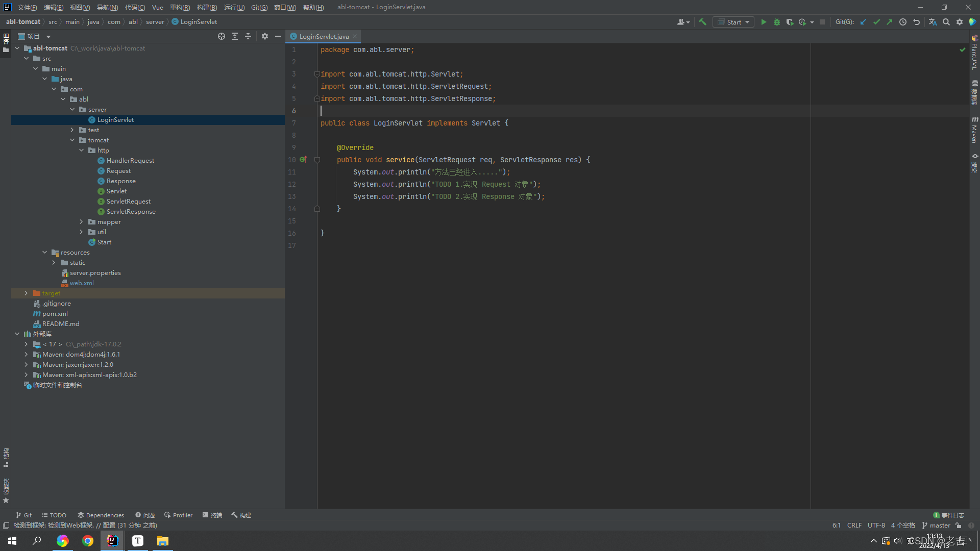Click the Git commit checkmark icon
This screenshot has height=551, width=980.
click(876, 22)
